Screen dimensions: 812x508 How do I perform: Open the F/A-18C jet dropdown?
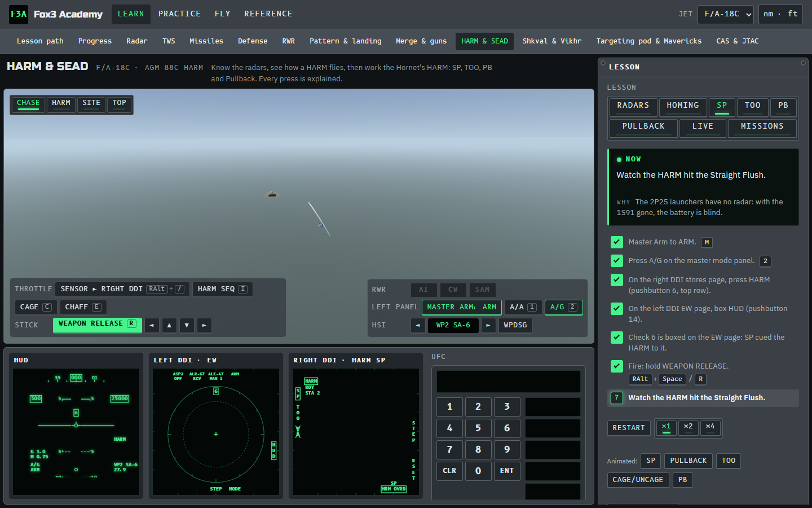[x=726, y=14]
